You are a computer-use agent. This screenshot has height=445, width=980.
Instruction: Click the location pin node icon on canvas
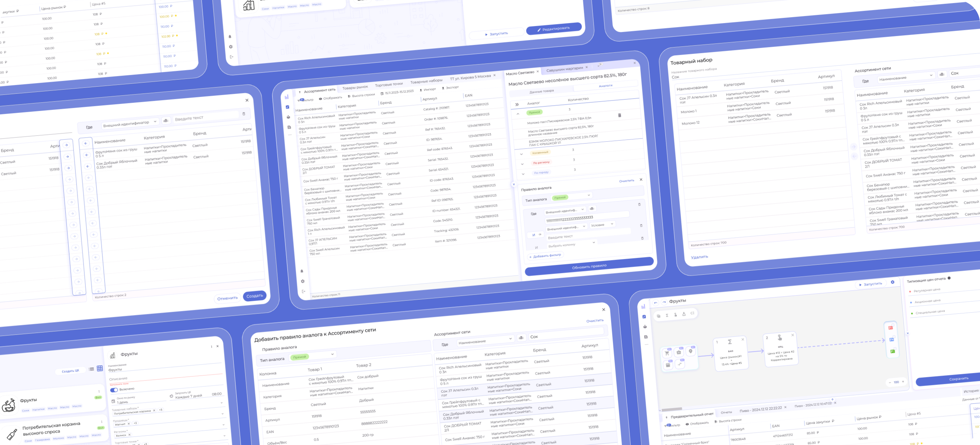tap(690, 352)
